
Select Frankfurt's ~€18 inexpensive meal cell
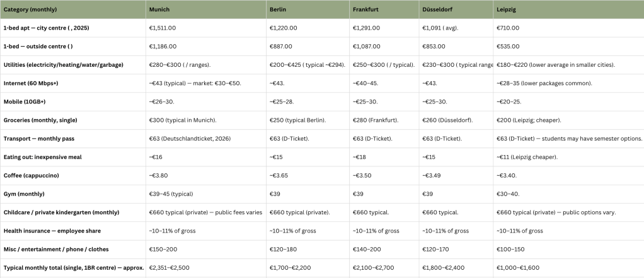point(362,157)
